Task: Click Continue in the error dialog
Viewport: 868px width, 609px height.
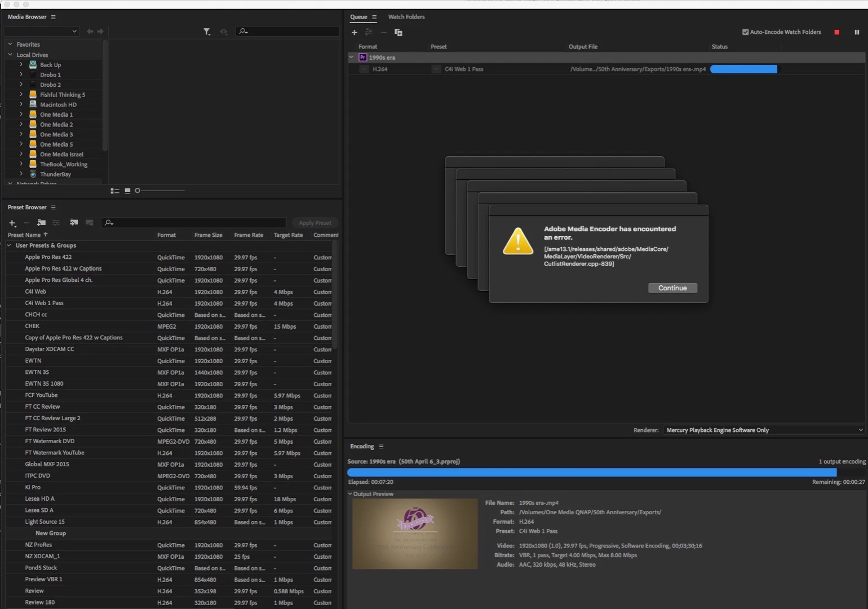Action: coord(672,288)
